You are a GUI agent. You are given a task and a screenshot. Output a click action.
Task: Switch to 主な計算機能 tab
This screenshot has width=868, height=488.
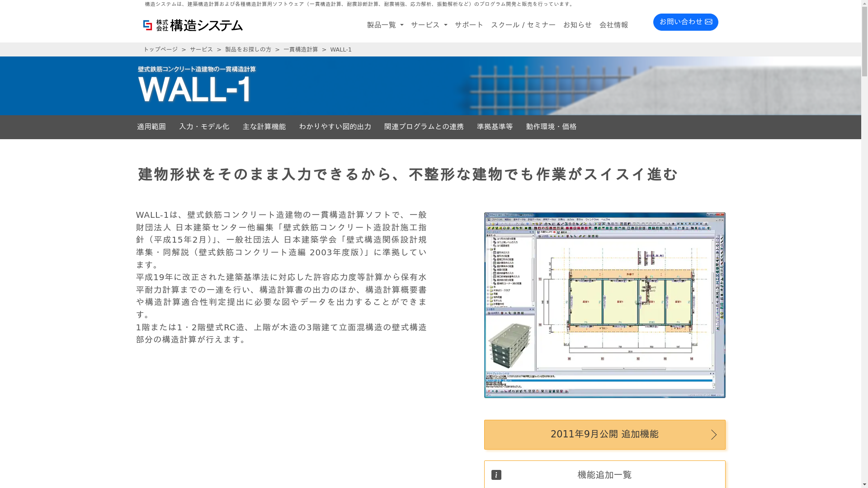coord(264,127)
